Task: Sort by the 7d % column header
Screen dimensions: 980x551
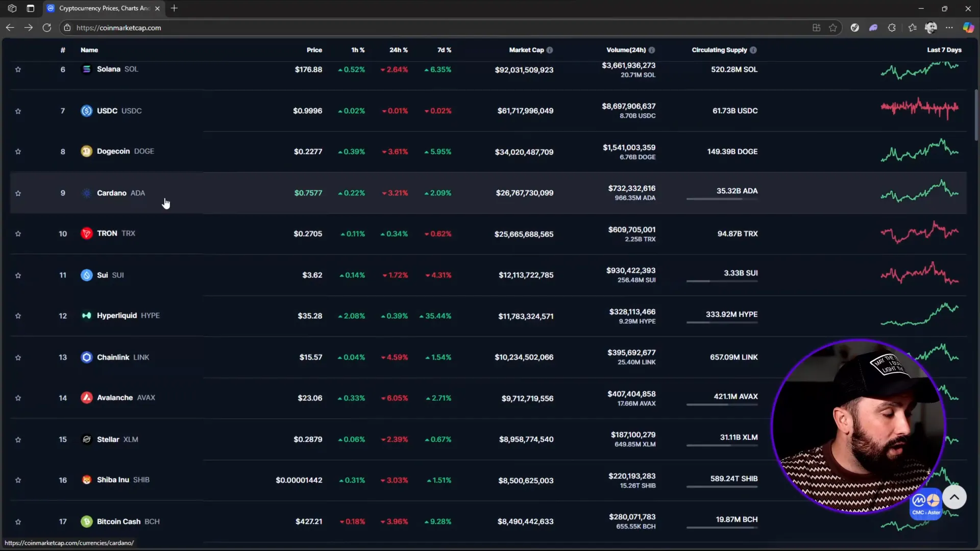Action: click(x=444, y=50)
